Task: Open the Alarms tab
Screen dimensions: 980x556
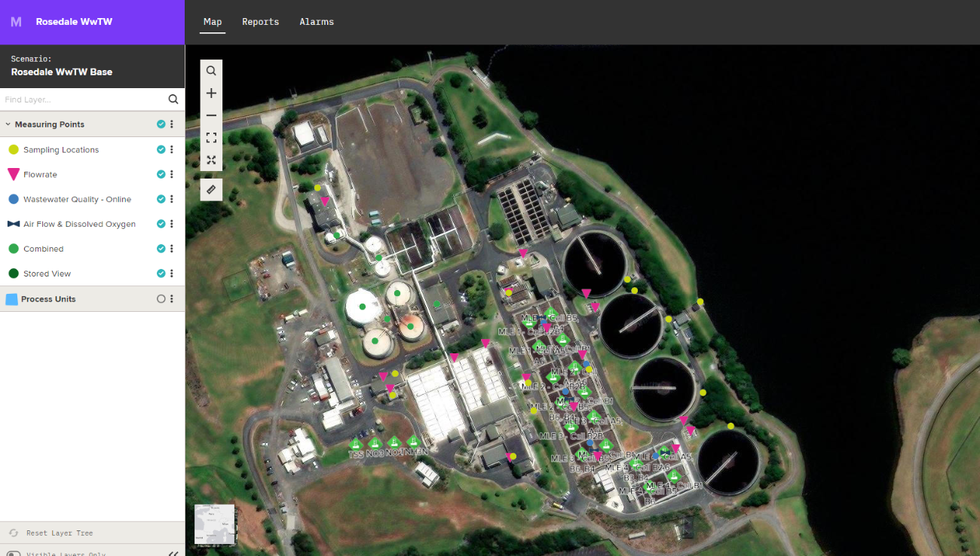Action: tap(317, 22)
